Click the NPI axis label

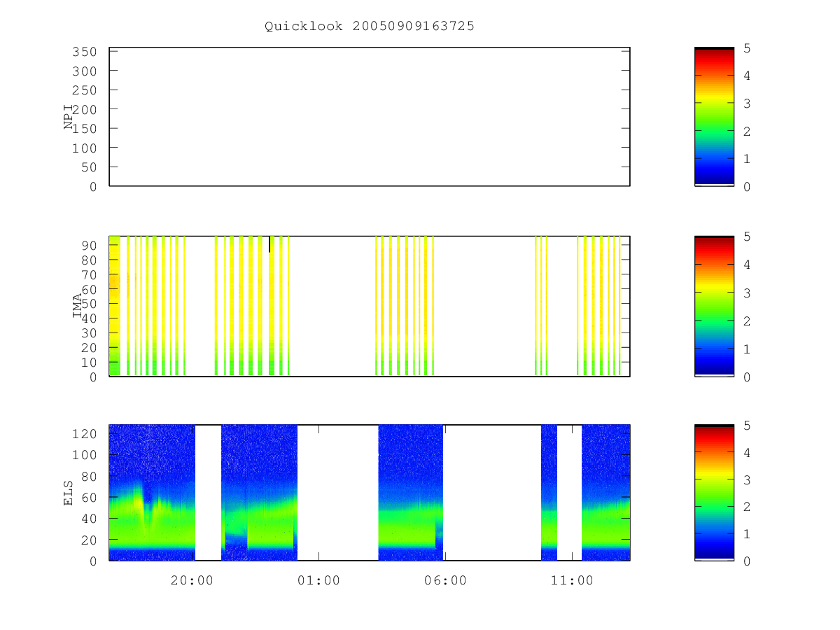click(69, 117)
